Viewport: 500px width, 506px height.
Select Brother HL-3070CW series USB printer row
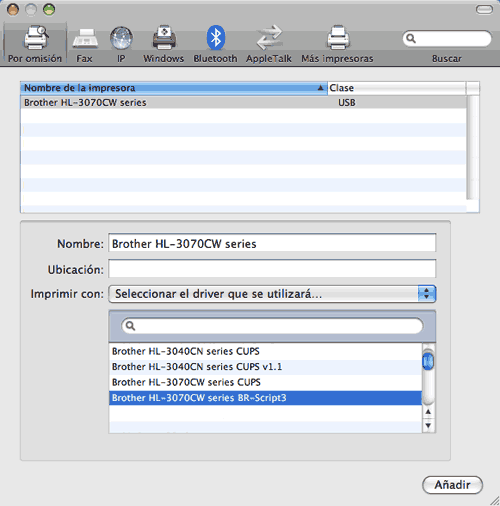pos(243,103)
